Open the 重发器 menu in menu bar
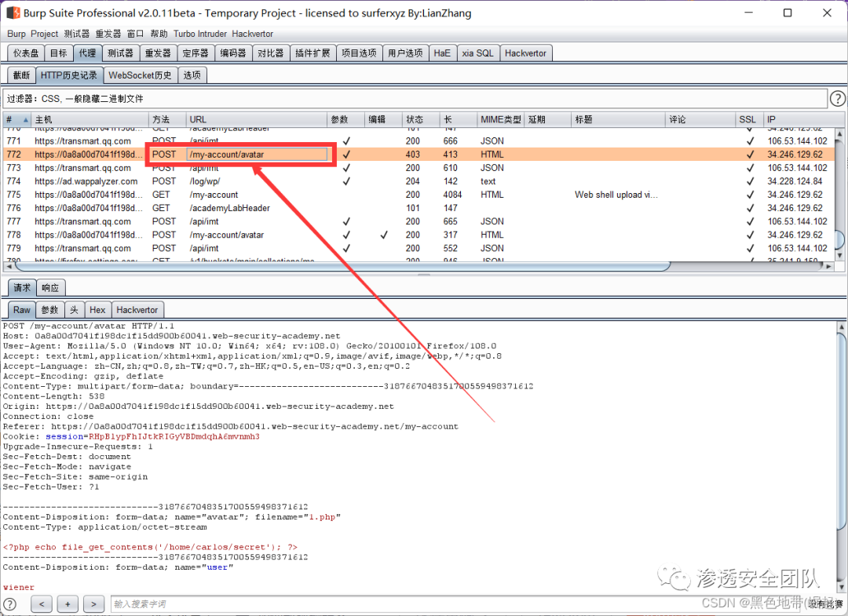The image size is (848, 616). [x=108, y=34]
